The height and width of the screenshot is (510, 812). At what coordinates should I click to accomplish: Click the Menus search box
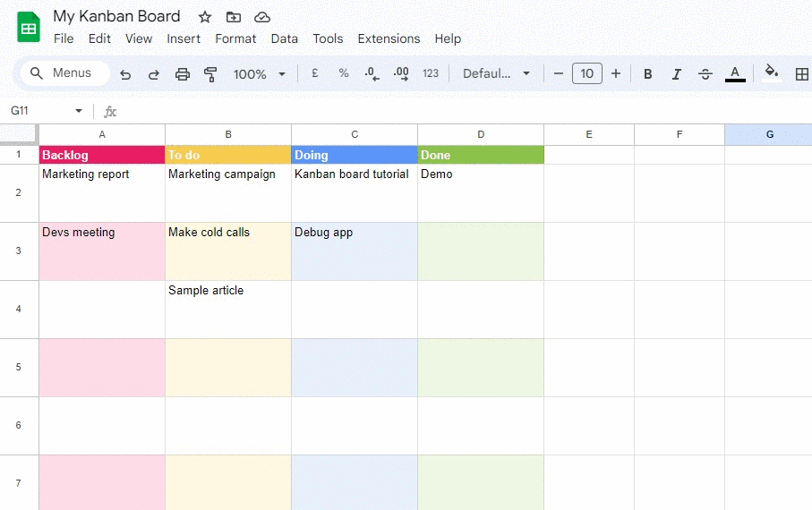coord(63,73)
